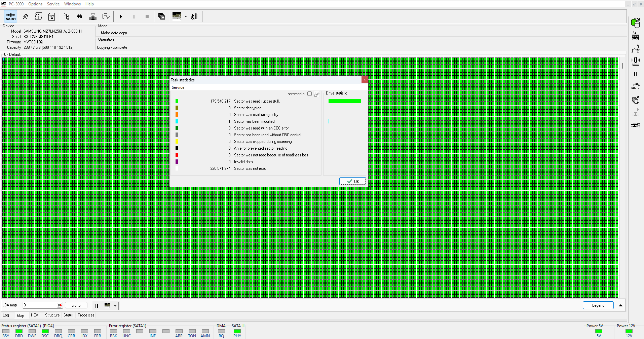This screenshot has height=339, width=644.
Task: Click the connector plug icon in sidebar
Action: tap(636, 125)
